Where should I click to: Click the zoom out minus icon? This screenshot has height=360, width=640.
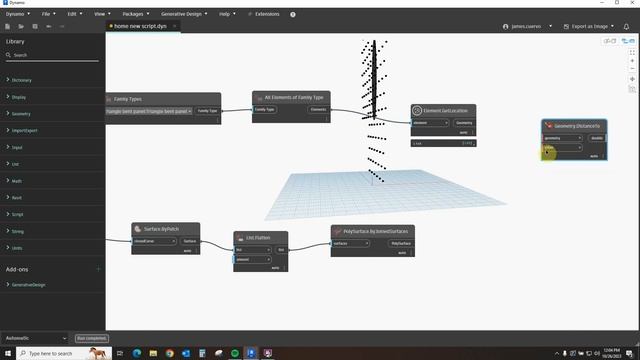coord(632,69)
